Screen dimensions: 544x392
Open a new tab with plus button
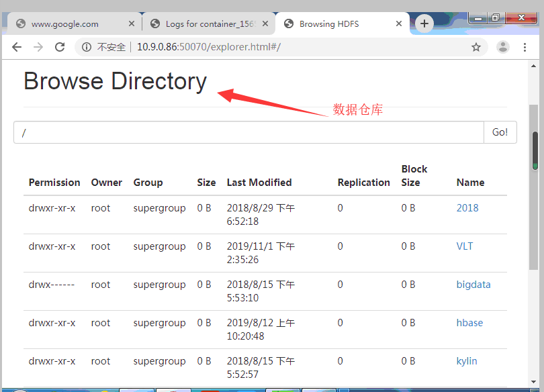[x=424, y=23]
